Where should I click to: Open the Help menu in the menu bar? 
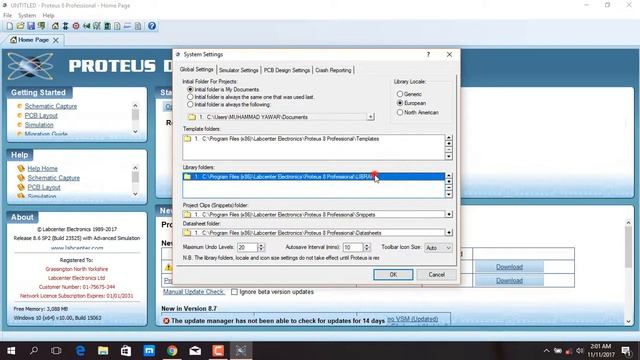48,16
